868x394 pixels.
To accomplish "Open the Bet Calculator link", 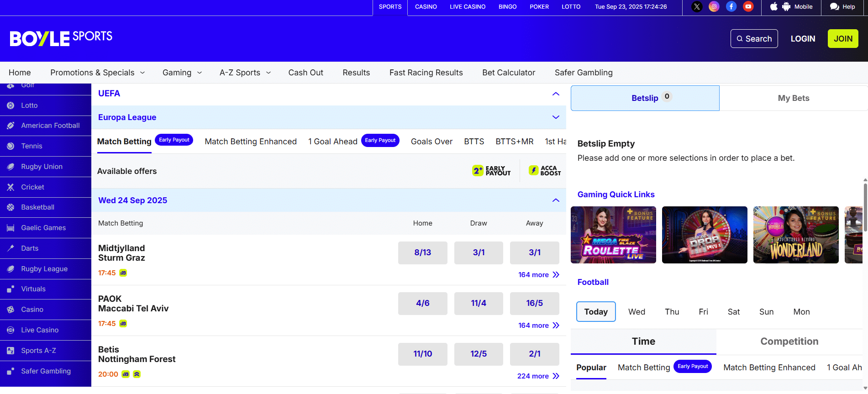I will 509,73.
